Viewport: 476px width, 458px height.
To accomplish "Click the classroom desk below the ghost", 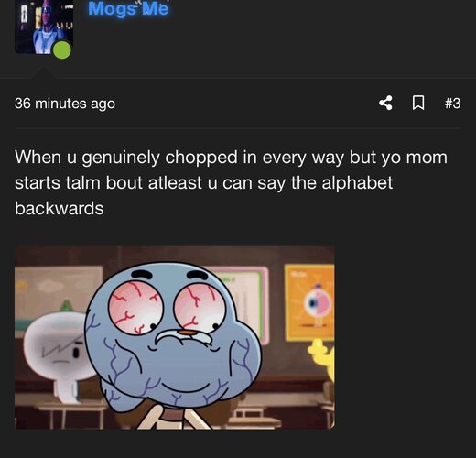I will (66, 412).
